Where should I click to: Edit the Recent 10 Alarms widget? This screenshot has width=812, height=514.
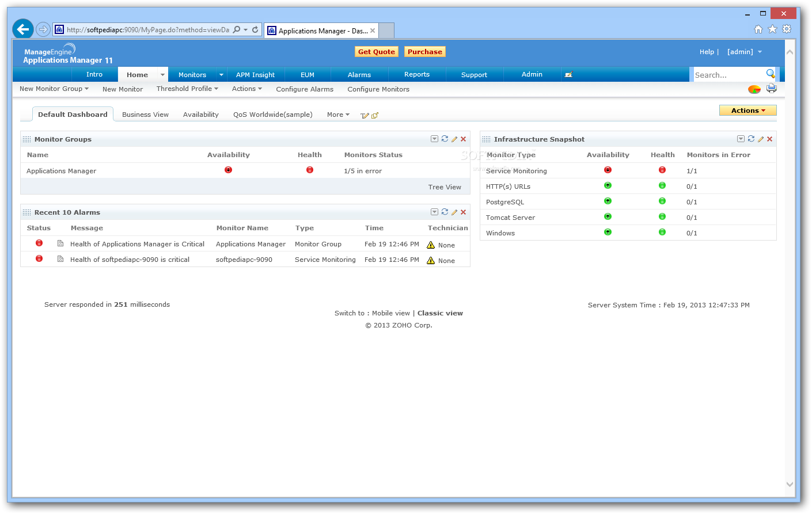454,212
